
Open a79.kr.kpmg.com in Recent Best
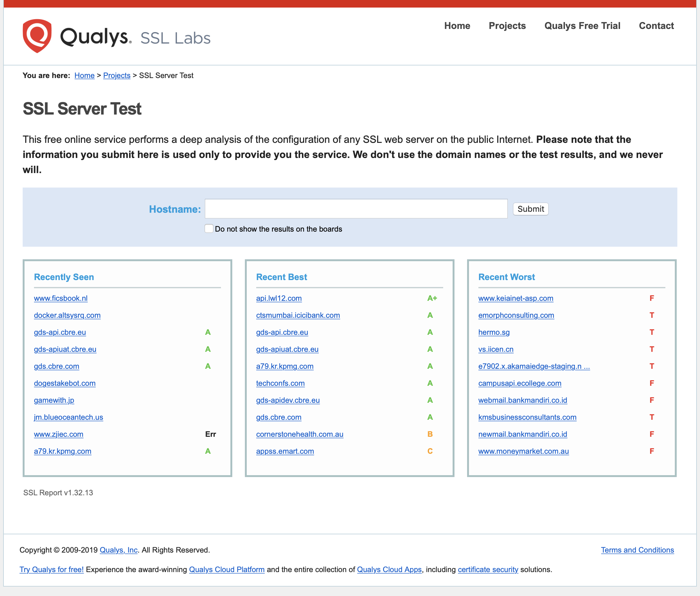tap(285, 366)
